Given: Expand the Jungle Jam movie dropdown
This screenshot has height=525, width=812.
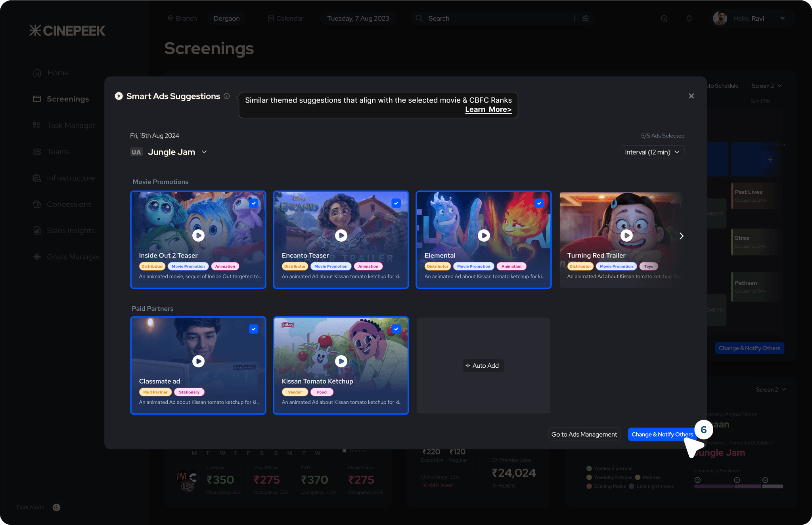Looking at the screenshot, I should (204, 152).
